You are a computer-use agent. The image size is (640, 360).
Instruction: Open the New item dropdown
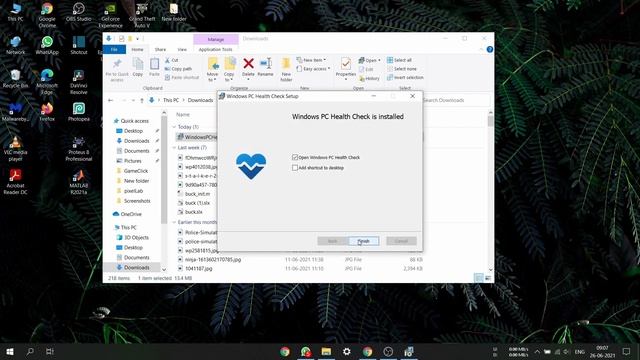pos(311,60)
